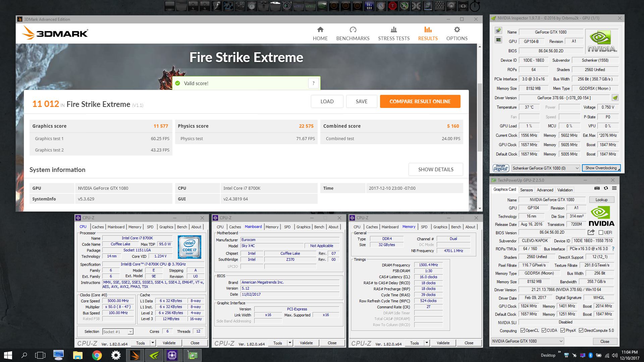Switch to the Sensors tab in GPU-Z
The width and height of the screenshot is (644, 362).
click(x=526, y=190)
